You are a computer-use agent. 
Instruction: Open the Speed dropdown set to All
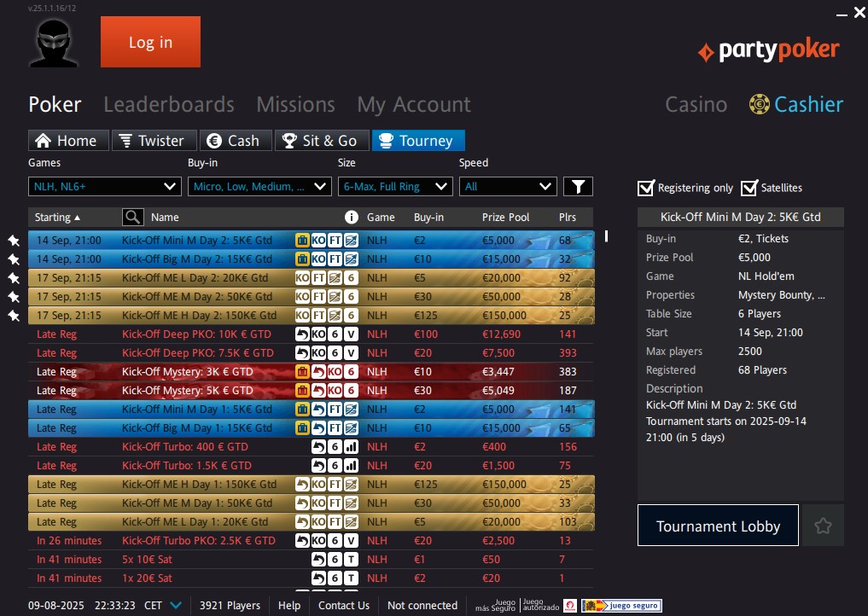click(508, 187)
